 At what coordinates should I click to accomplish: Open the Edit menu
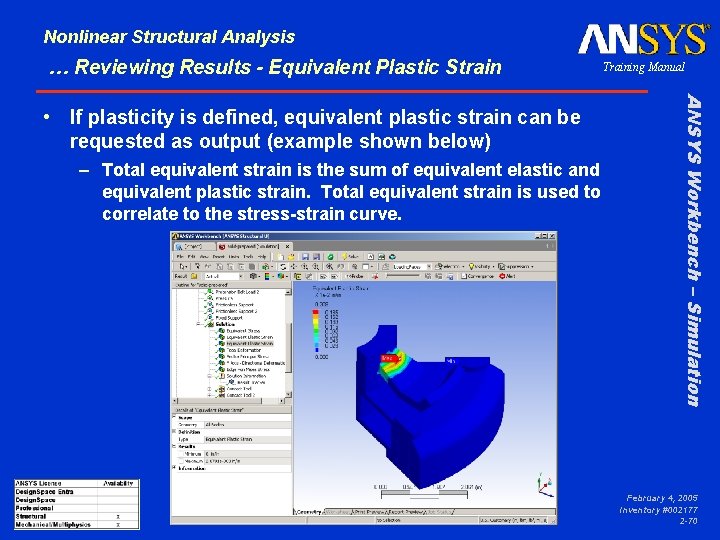point(191,257)
